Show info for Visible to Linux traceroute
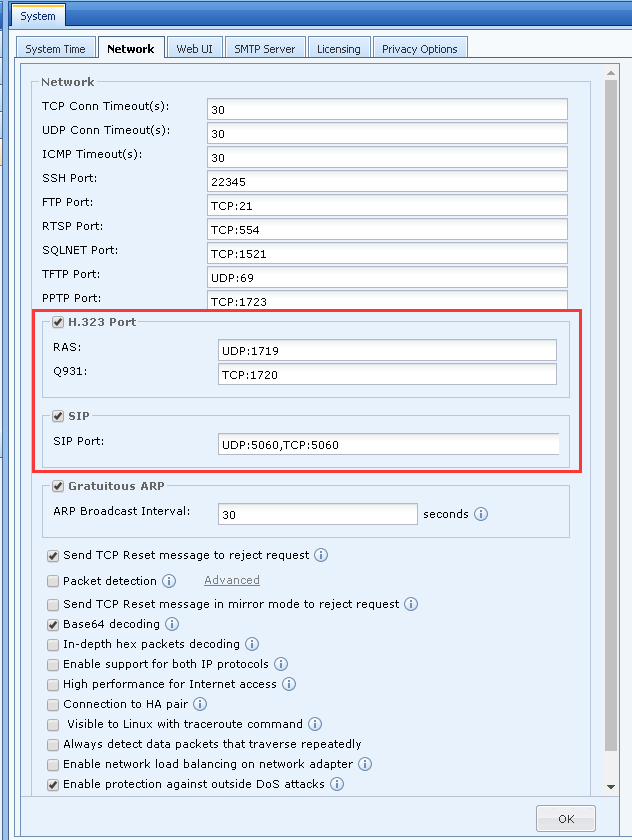The width and height of the screenshot is (632, 840). pos(315,724)
